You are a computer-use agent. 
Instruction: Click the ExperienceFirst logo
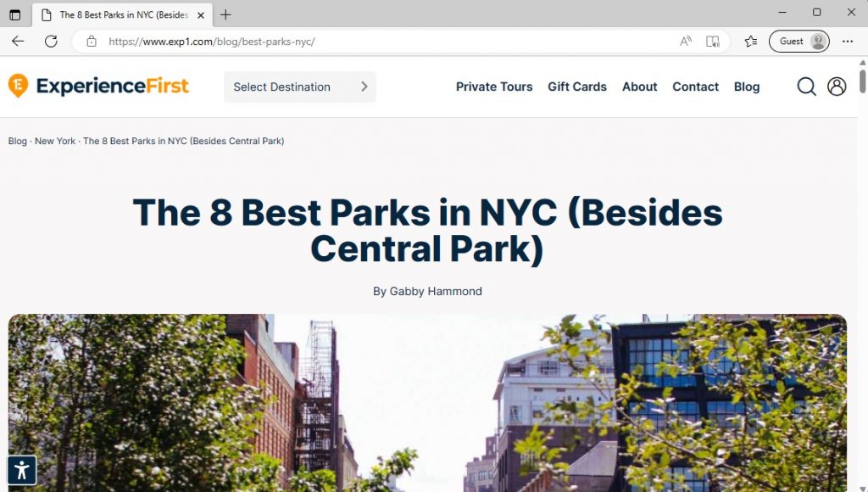point(98,86)
